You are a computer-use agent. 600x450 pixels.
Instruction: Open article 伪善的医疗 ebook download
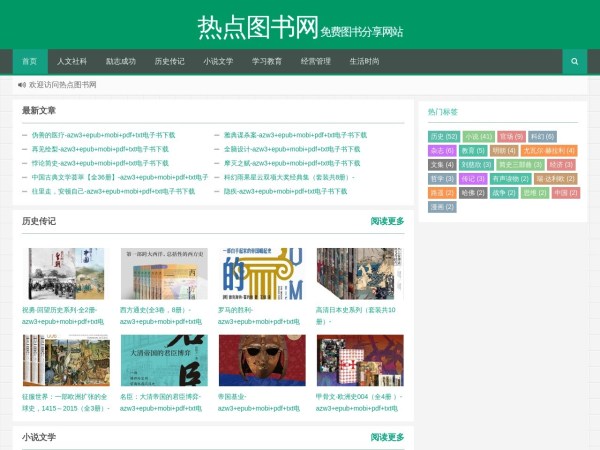(x=103, y=135)
